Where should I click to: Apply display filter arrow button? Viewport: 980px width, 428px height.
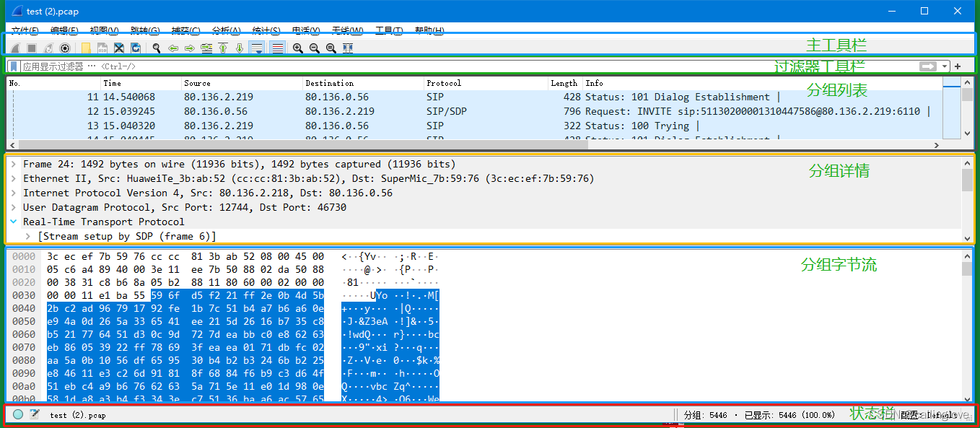pyautogui.click(x=928, y=66)
